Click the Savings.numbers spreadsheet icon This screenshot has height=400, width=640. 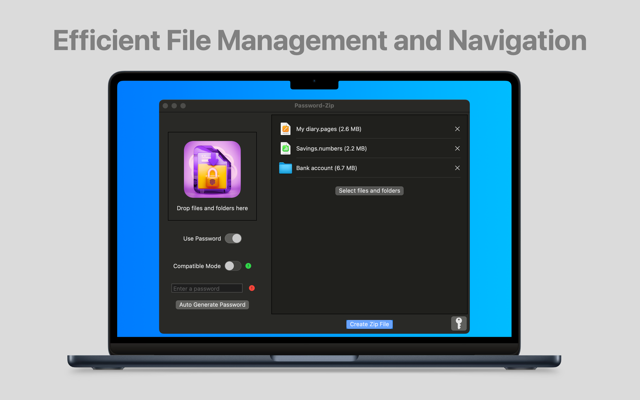(x=285, y=148)
